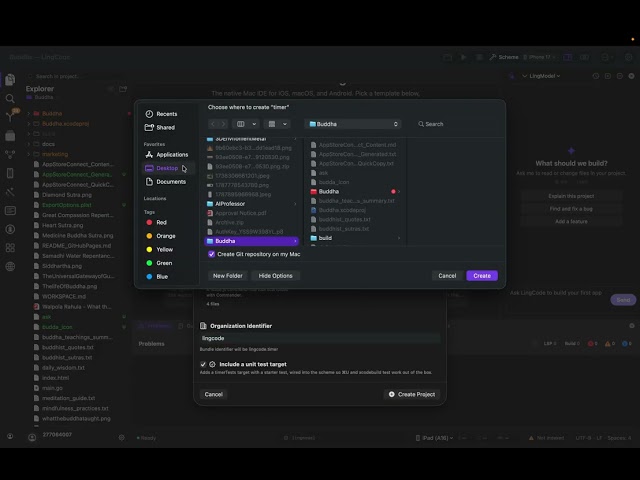
Task: Click 'Add a feature' suggestion
Action: 571,221
